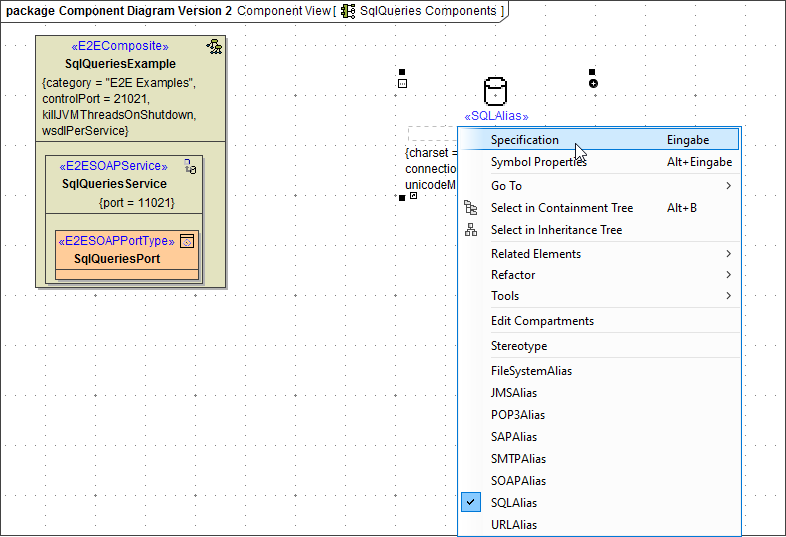Click the E2ESOAPPortType icon in SqlQueriesPort
The image size is (786, 537).
186,241
